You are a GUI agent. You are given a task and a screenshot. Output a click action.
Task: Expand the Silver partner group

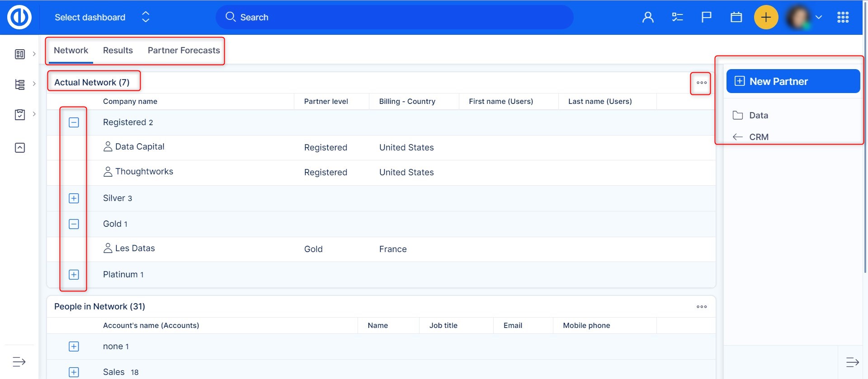(x=74, y=198)
